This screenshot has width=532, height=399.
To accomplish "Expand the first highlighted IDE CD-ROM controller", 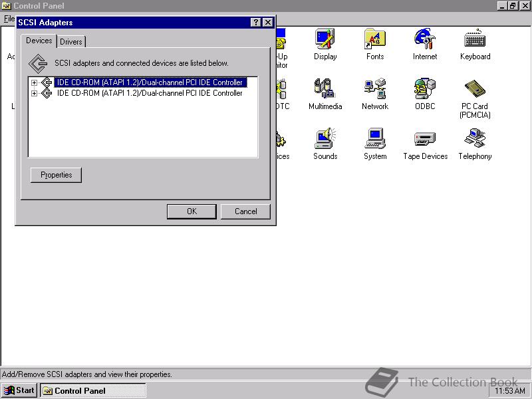I will (x=34, y=82).
